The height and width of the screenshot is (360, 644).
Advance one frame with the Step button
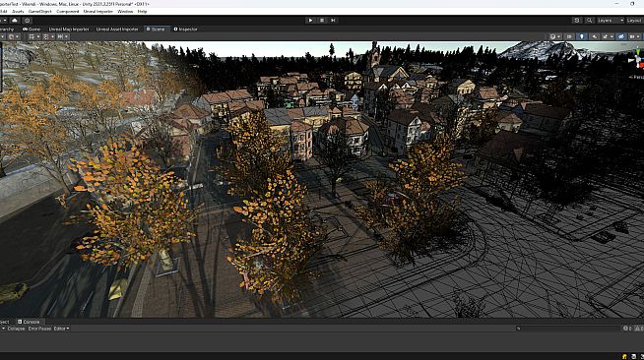(x=333, y=20)
